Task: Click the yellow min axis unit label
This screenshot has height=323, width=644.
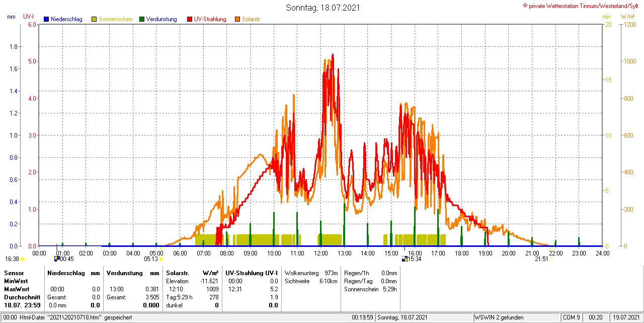Action: 606,17
